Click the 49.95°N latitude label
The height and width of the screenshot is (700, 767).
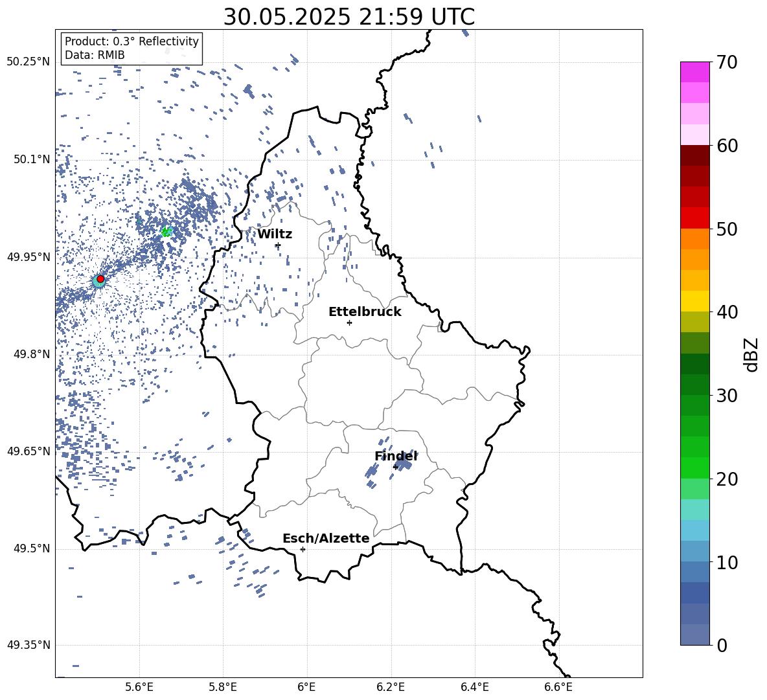click(29, 257)
